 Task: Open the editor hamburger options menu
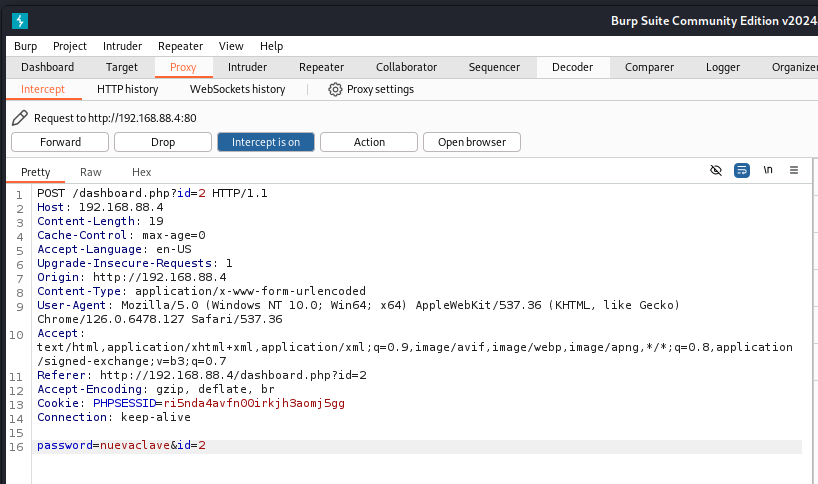[x=794, y=171]
